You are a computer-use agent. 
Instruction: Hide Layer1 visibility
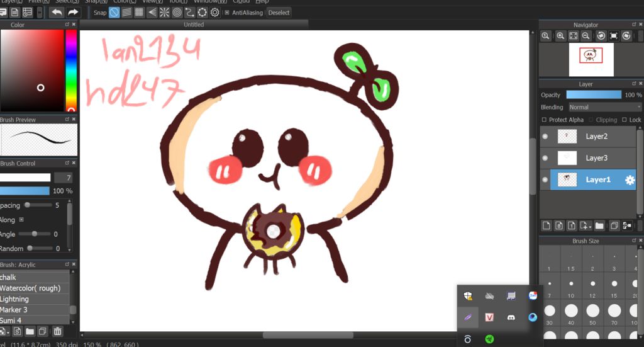pos(545,179)
